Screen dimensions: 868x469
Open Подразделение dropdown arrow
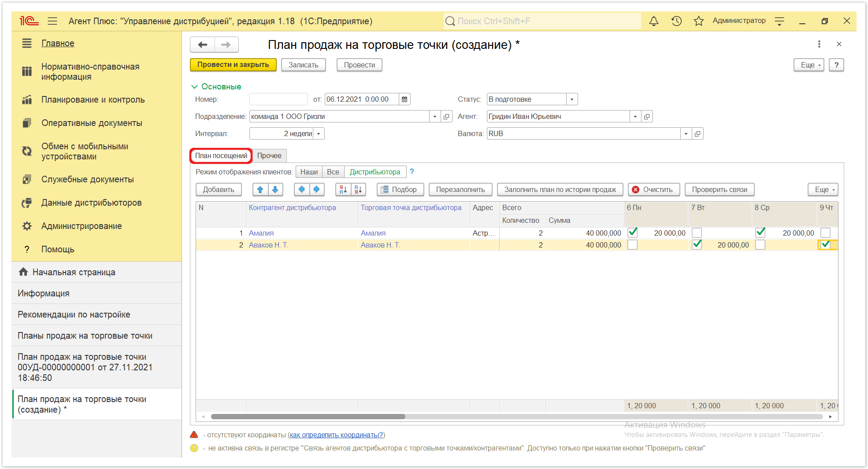(435, 116)
